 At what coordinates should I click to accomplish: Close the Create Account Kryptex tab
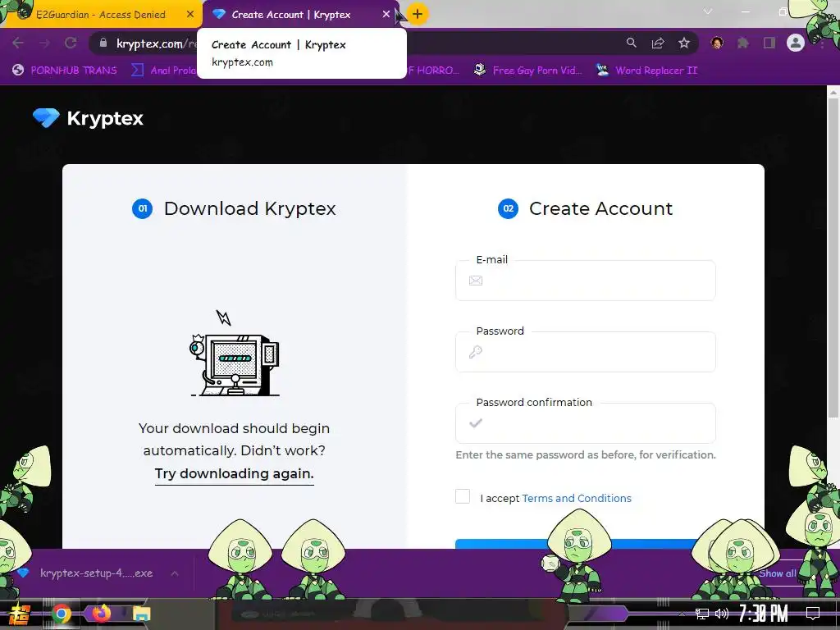coord(386,15)
